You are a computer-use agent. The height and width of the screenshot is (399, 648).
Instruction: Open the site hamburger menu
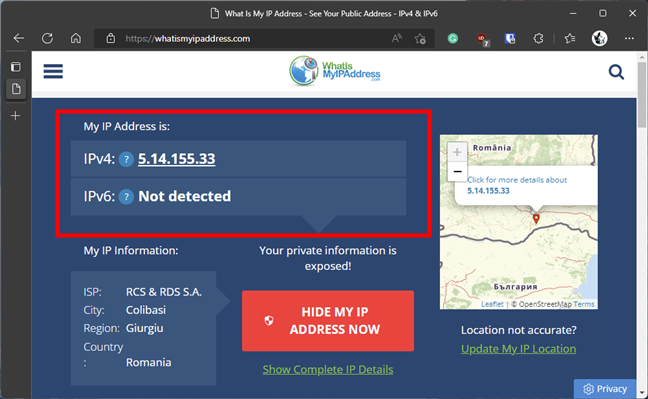coord(53,71)
